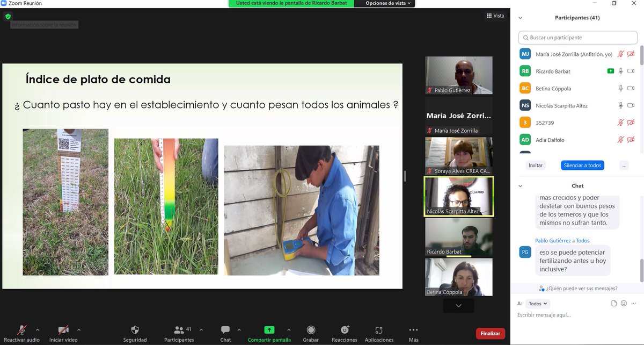
Task: Click Betina Cóppola's microphone icon in list
Action: (x=621, y=88)
